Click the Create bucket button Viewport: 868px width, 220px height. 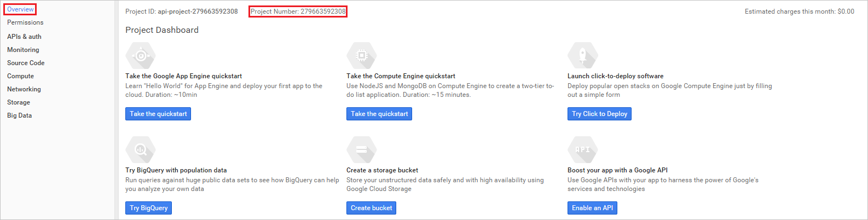point(371,208)
